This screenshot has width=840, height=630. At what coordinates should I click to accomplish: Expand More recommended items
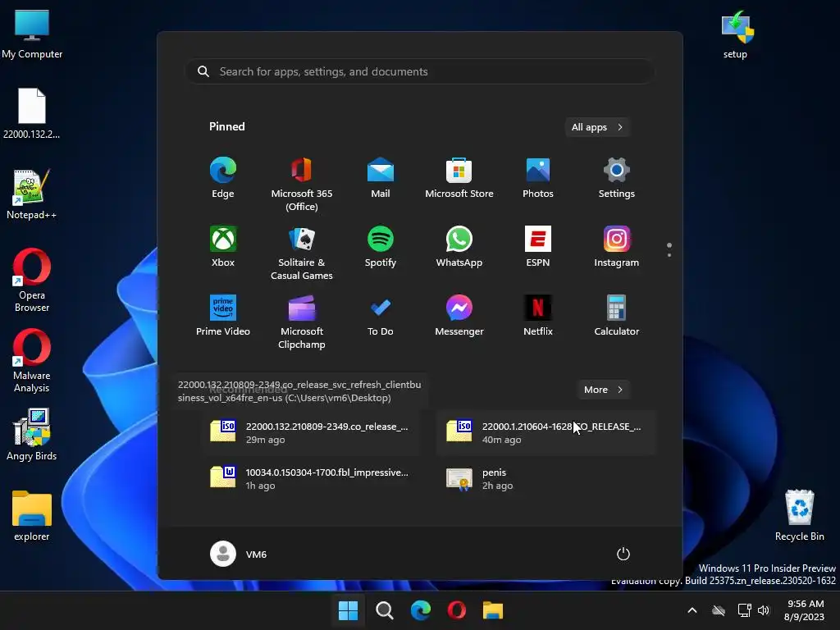[x=603, y=390]
